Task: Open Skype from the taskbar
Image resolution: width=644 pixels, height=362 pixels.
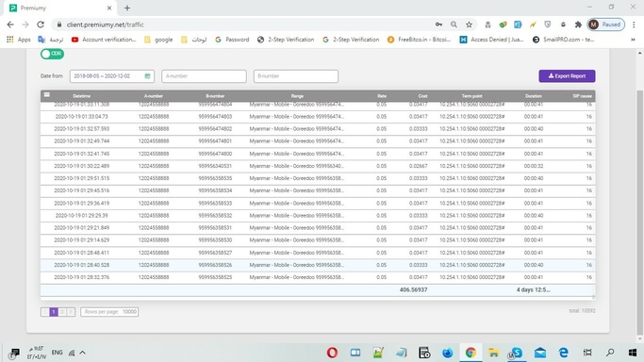Action: (517, 353)
